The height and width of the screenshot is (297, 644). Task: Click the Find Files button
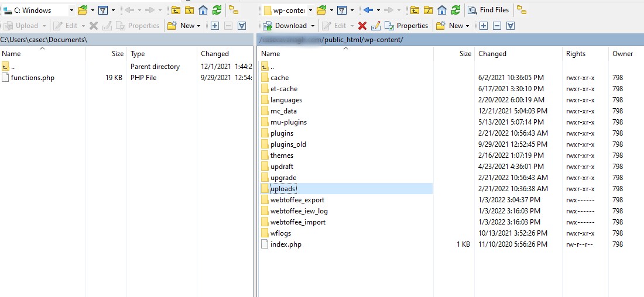(x=488, y=10)
